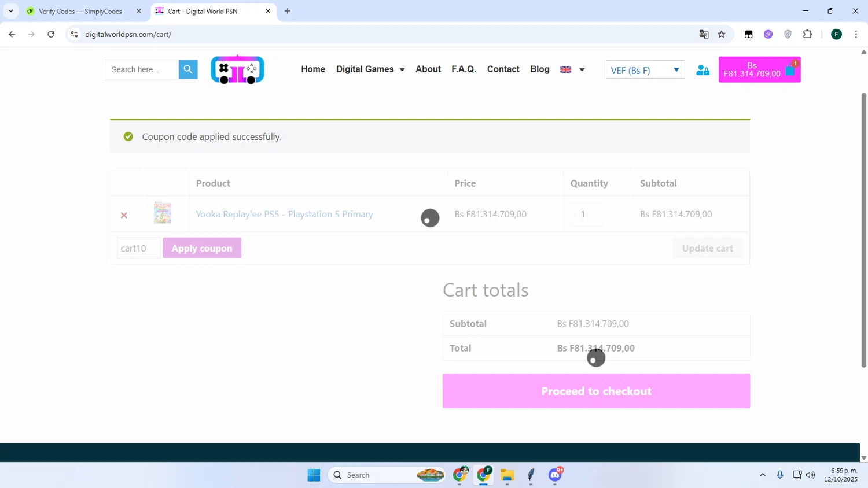Viewport: 868px width, 488px height.
Task: Open Windows Start menu
Action: (314, 475)
